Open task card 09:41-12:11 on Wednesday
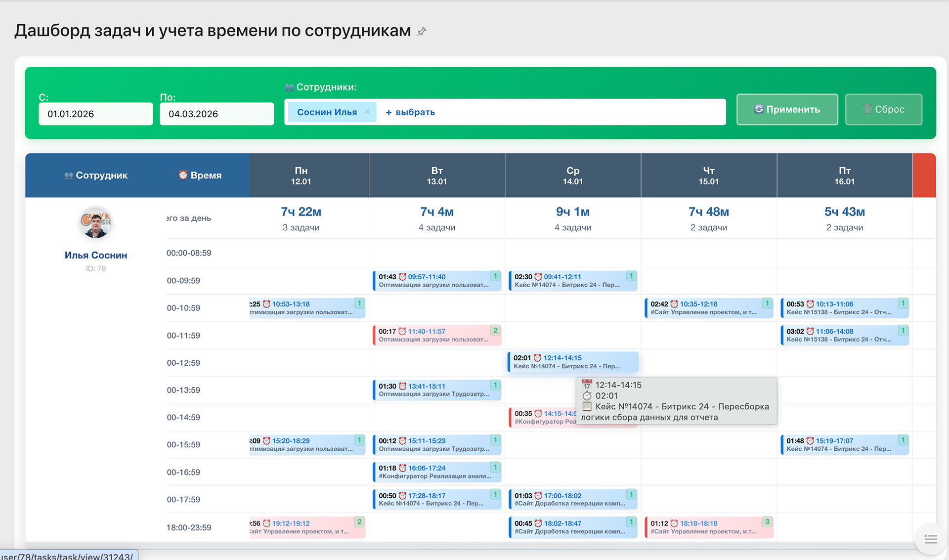The width and height of the screenshot is (949, 560). 573,281
